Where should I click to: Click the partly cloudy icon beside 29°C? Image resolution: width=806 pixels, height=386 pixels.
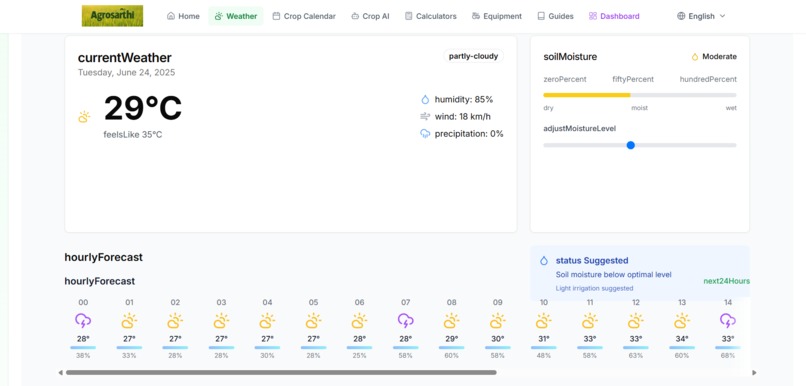[x=84, y=117]
